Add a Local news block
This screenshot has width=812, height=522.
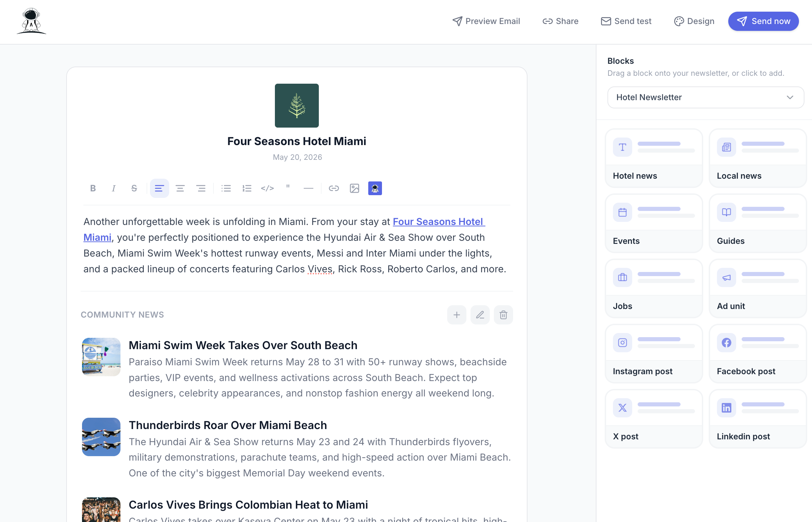pyautogui.click(x=758, y=158)
